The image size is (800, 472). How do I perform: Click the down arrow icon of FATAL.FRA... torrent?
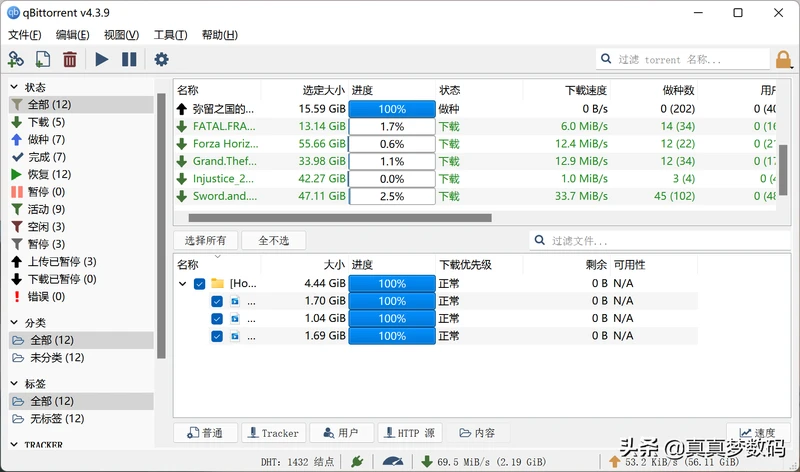(x=182, y=127)
